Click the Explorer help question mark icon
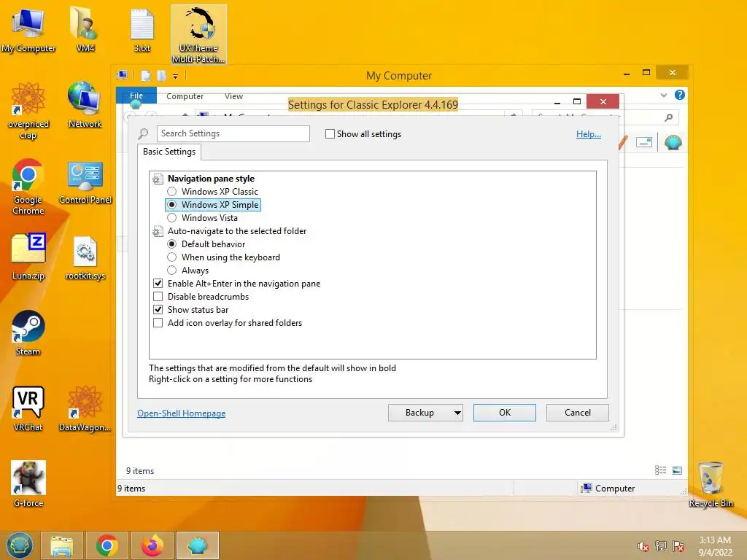Image resolution: width=747 pixels, height=560 pixels. (680, 95)
